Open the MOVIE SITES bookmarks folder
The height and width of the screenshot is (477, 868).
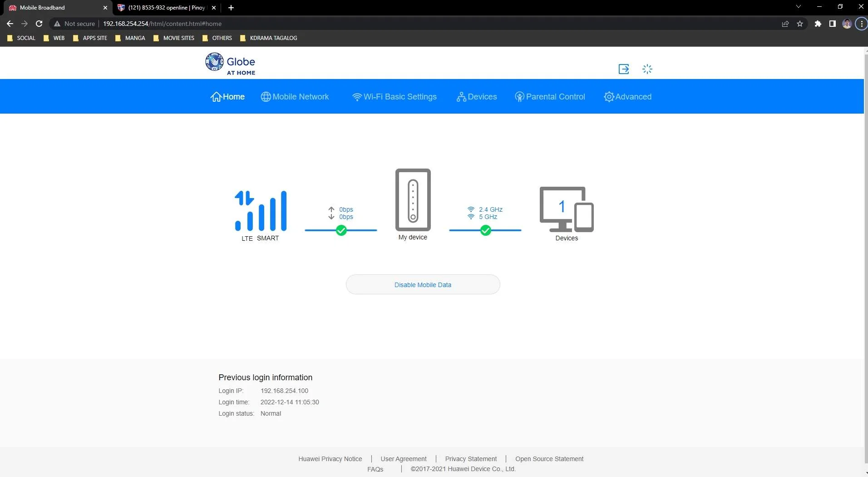click(x=174, y=38)
